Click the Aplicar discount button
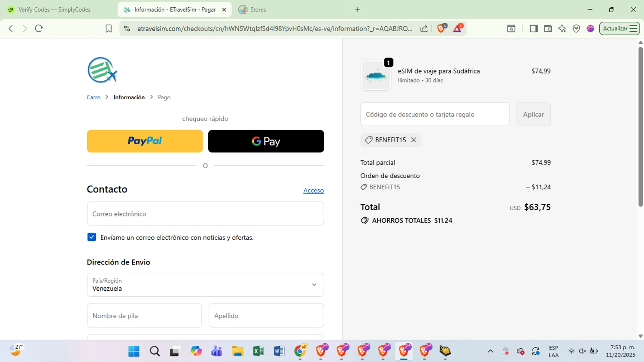644x362 pixels. tap(533, 114)
